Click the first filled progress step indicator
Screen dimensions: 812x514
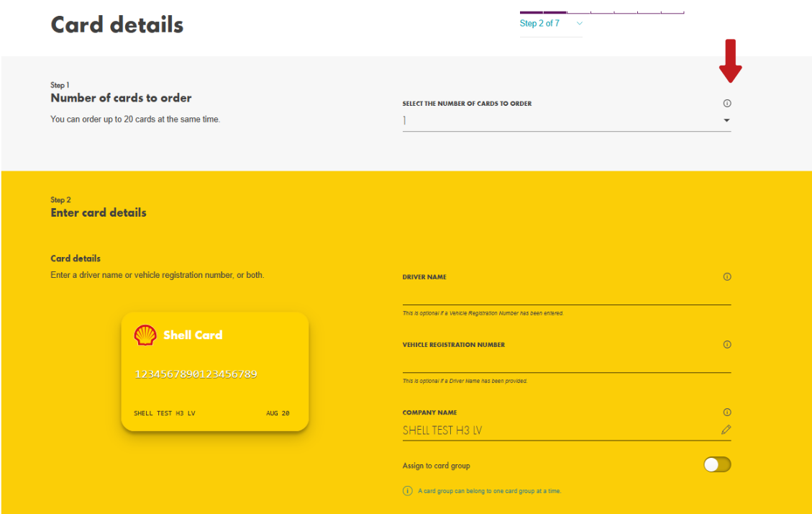coord(532,12)
